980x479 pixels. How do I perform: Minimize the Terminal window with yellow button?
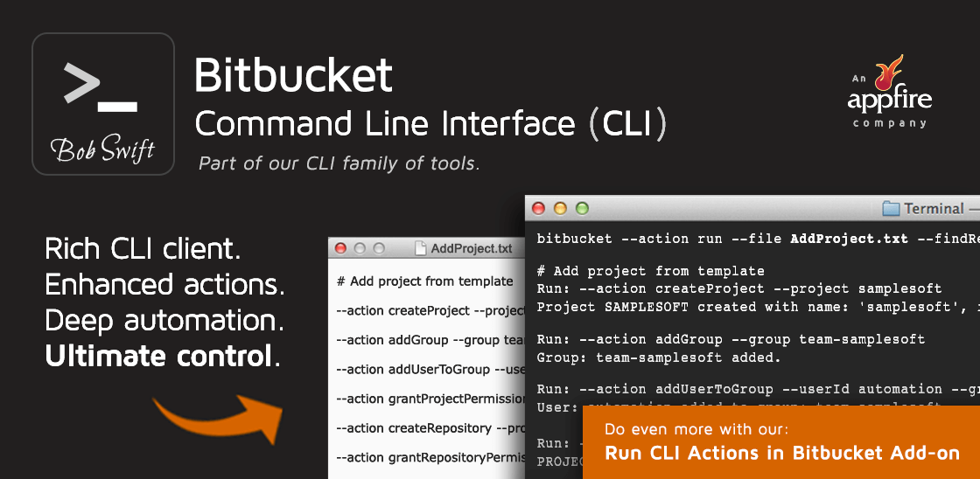[x=560, y=209]
